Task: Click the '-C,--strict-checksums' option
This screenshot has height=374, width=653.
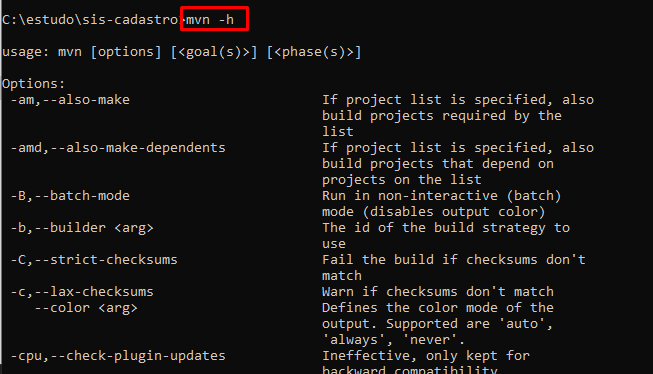Action: coord(94,259)
